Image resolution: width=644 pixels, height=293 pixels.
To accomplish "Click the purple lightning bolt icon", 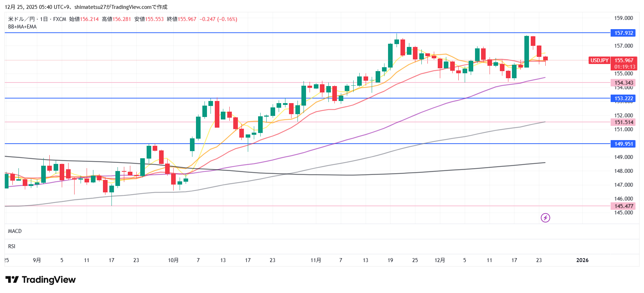I will click(545, 218).
